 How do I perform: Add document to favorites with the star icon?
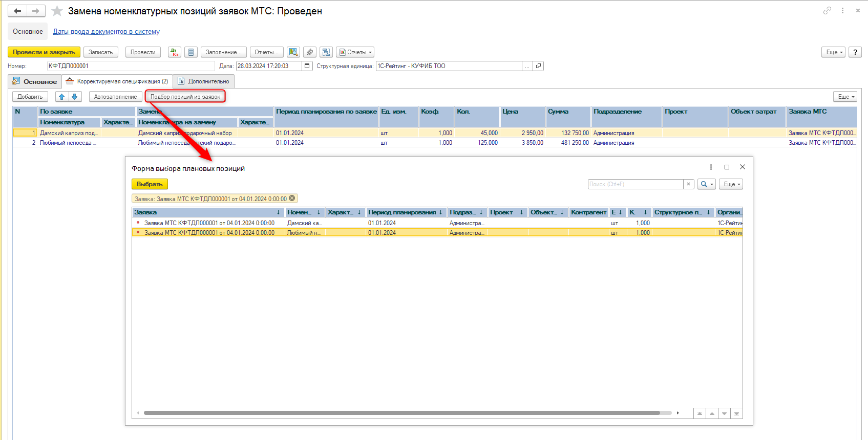pyautogui.click(x=57, y=11)
